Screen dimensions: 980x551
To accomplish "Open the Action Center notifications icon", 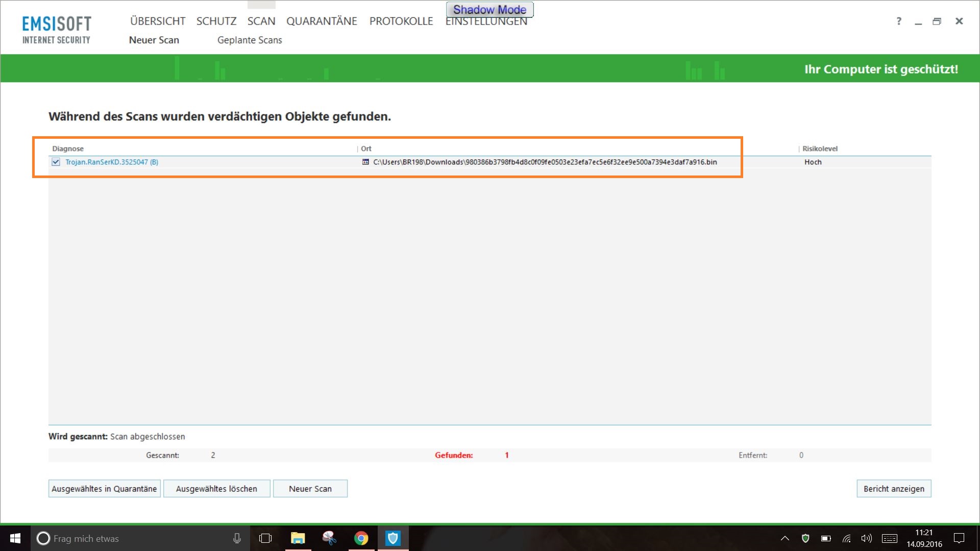I will [959, 538].
